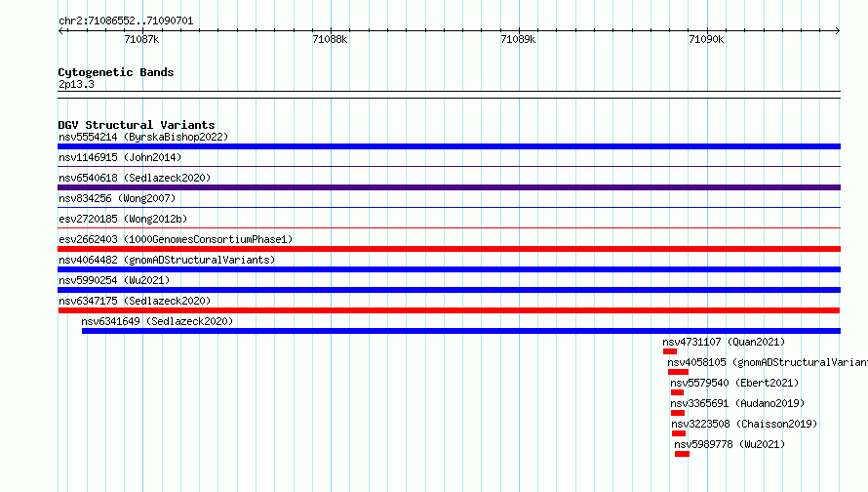This screenshot has width=868, height=492.
Task: Open nsv4064482 (gnomADStructuralVariants) label
Action: tap(167, 260)
